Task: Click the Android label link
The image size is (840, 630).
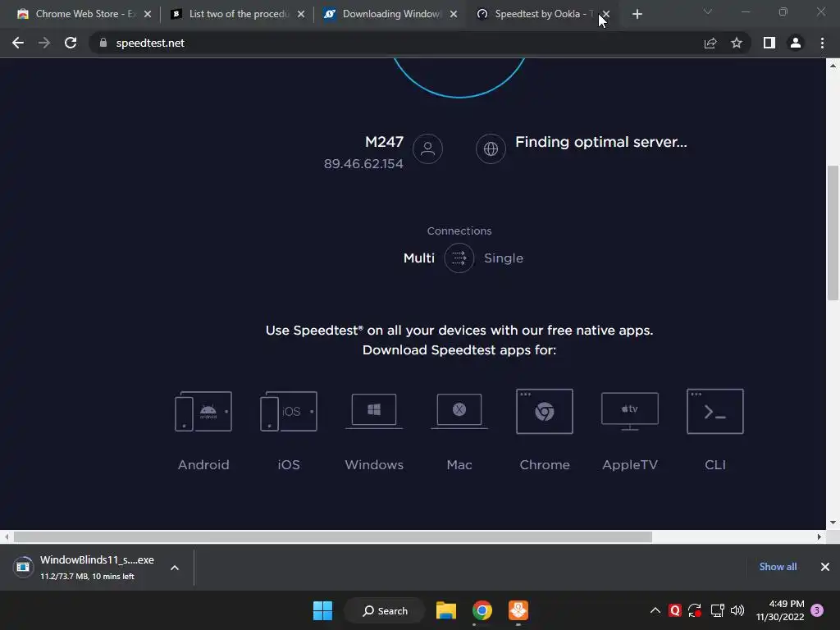Action: click(203, 464)
